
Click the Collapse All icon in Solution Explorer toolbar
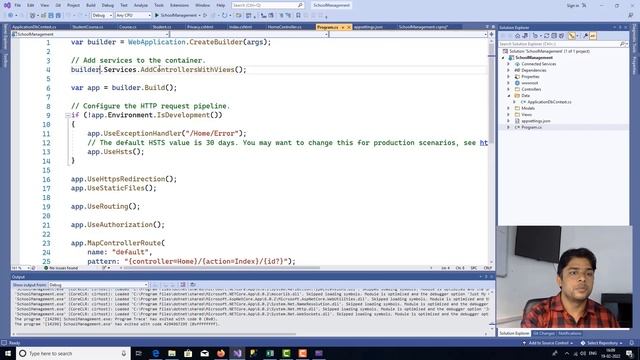554,36
